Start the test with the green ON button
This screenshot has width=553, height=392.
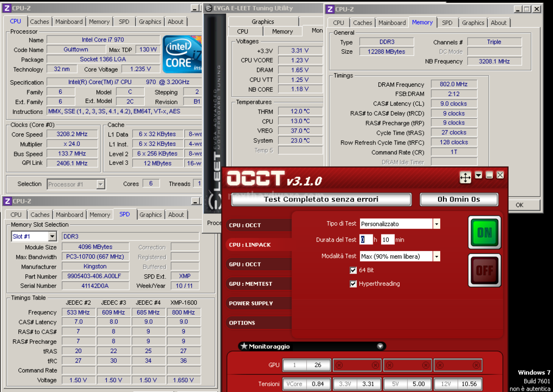[484, 232]
